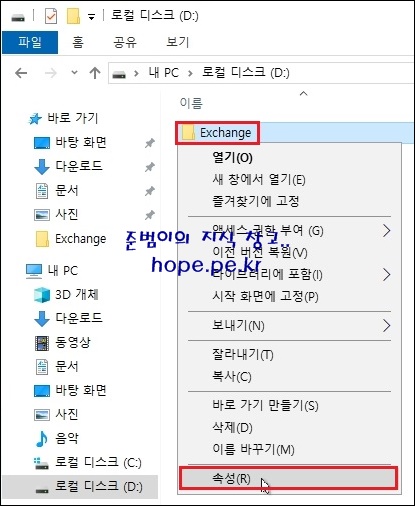
Task: Open 로컬 디스크 (C:) in sidebar
Action: (98, 462)
